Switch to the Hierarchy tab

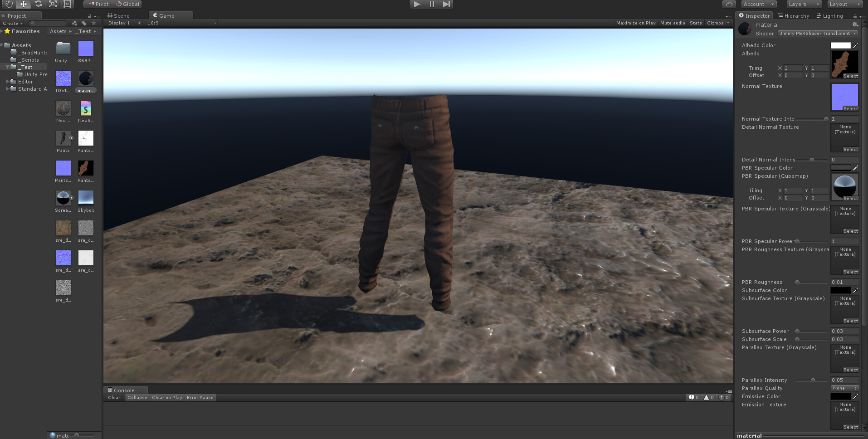[x=794, y=15]
